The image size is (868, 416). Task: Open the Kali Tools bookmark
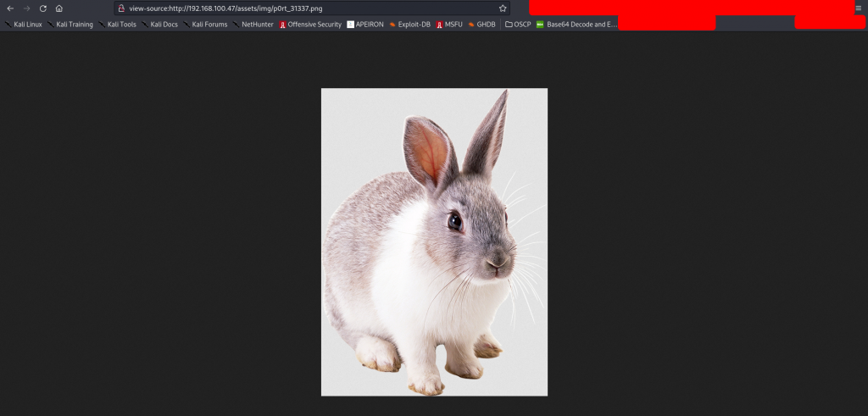[x=117, y=25]
